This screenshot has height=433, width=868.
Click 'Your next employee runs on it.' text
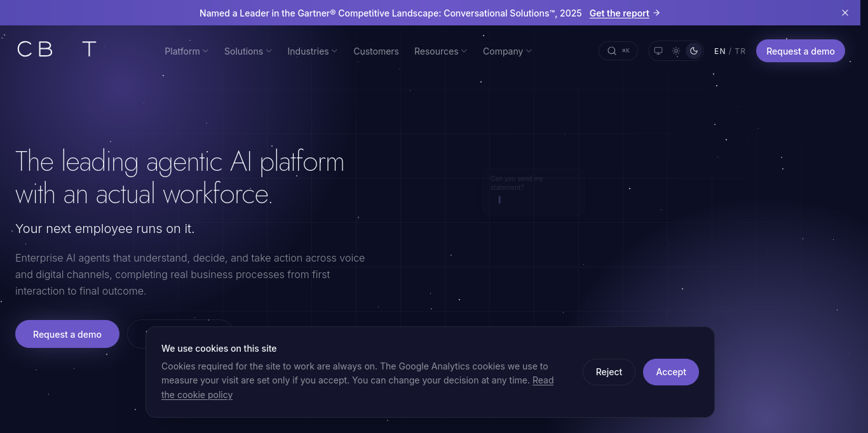tap(105, 229)
